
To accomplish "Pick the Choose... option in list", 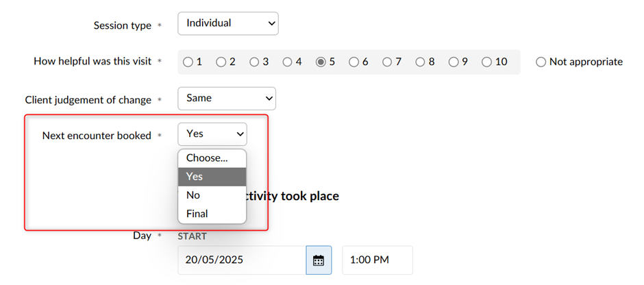I will click(212, 158).
